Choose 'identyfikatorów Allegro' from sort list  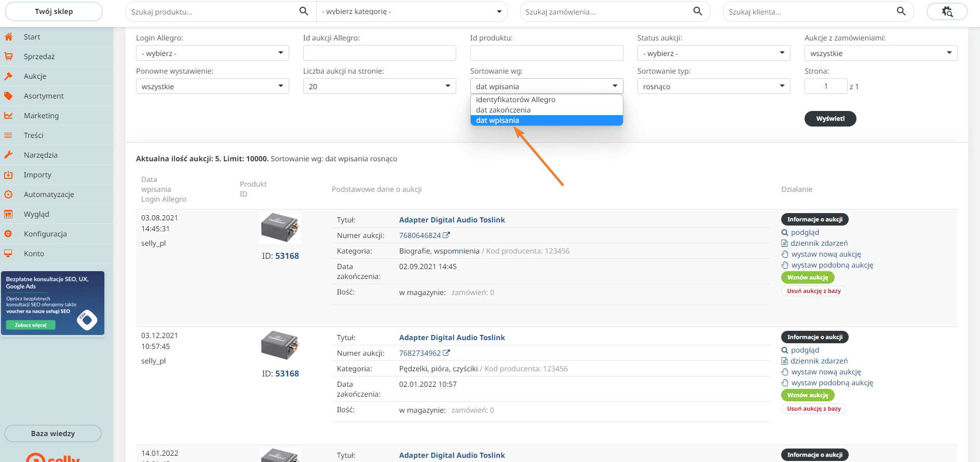[515, 100]
